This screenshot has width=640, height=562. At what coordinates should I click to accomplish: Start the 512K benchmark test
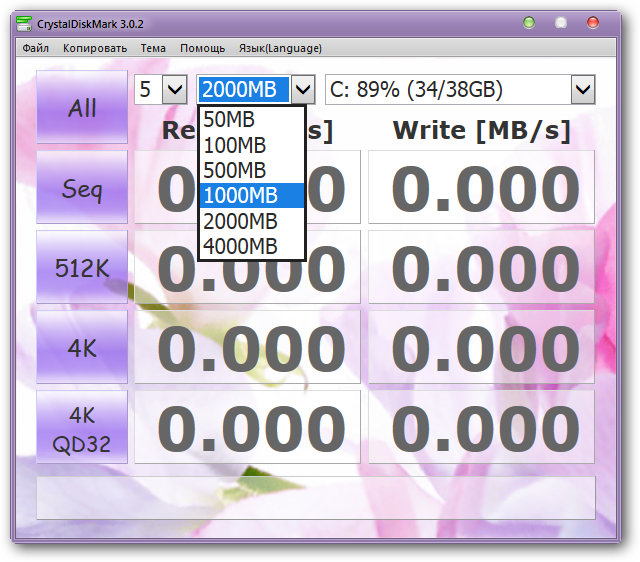tap(82, 267)
